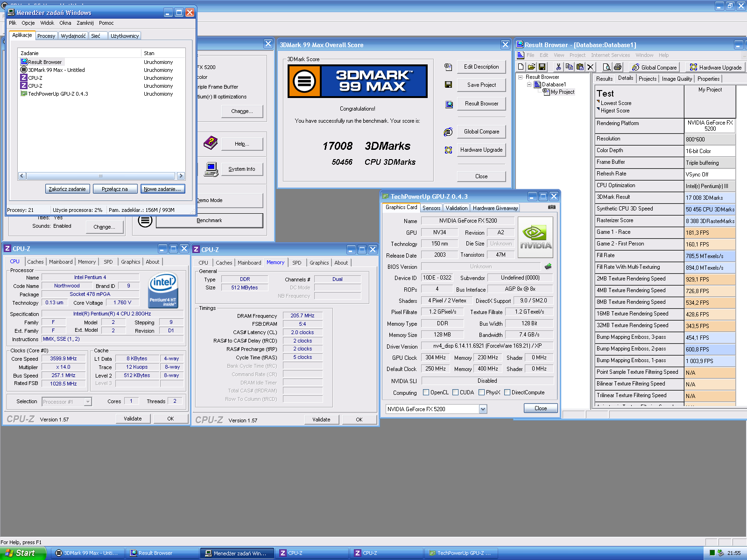Open the Processor #1 selection dropdown in CPU-Z
The image size is (747, 560).
pos(88,402)
